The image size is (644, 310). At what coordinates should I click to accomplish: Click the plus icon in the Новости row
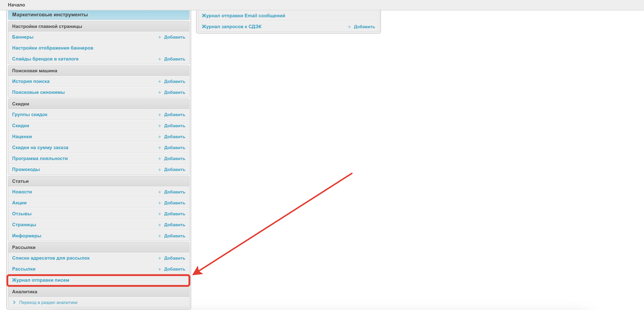[160, 192]
